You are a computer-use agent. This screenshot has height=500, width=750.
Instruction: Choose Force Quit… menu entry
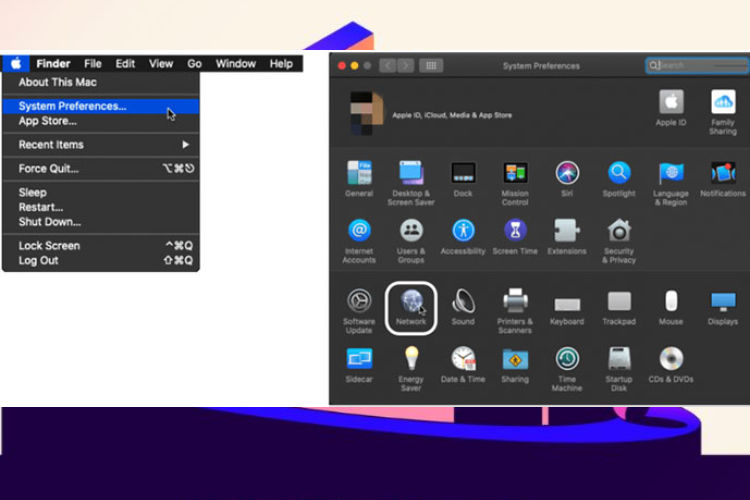click(101, 168)
